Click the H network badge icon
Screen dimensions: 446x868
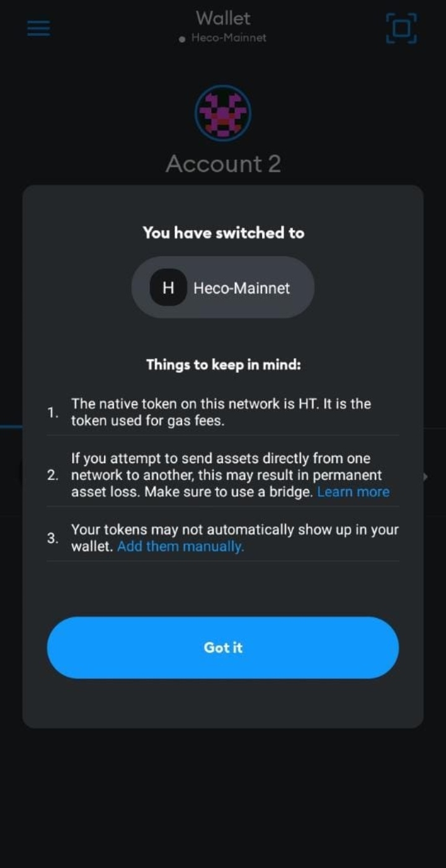(167, 287)
